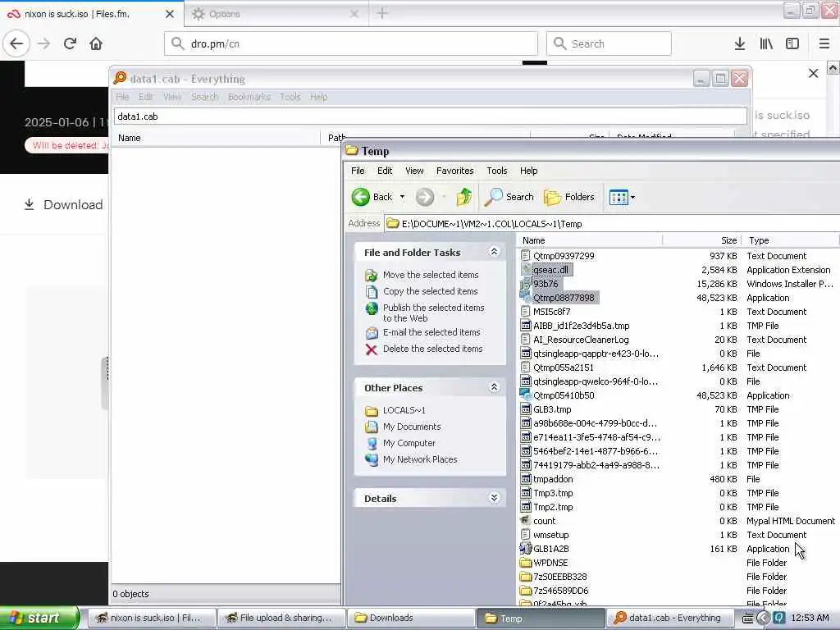The image size is (840, 630).
Task: Open the browser home page
Action: pyautogui.click(x=96, y=43)
